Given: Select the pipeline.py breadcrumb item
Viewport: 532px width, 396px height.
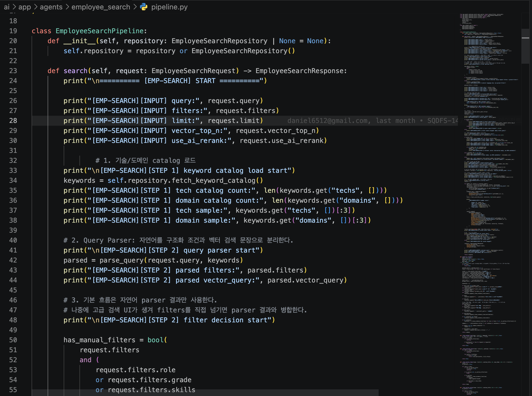Looking at the screenshot, I should tap(169, 7).
